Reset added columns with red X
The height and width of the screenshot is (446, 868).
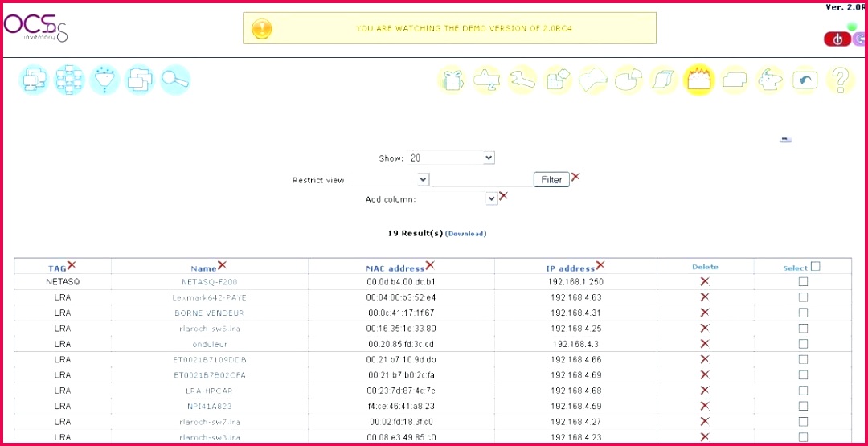(x=503, y=196)
